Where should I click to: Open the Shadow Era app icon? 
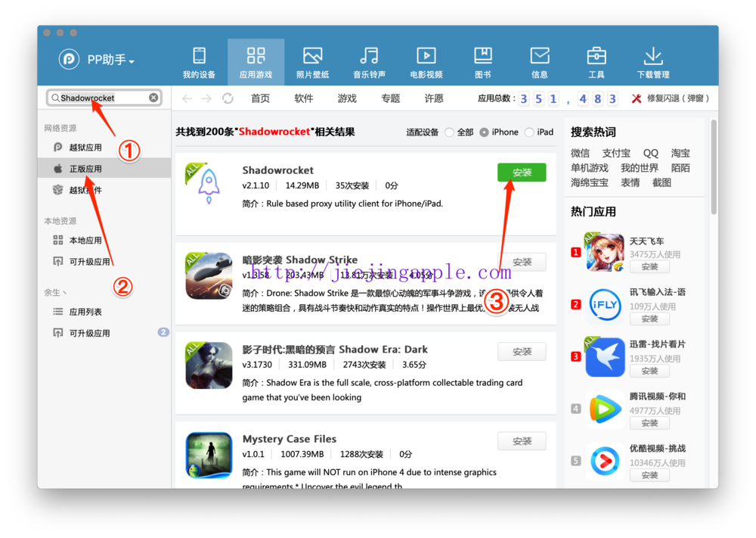(x=209, y=365)
